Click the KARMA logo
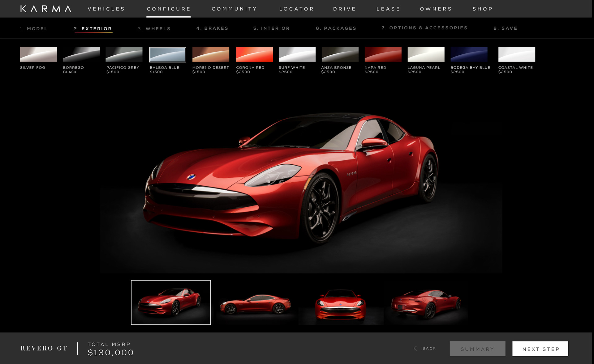Image resolution: width=594 pixels, height=364 pixels. [x=46, y=9]
